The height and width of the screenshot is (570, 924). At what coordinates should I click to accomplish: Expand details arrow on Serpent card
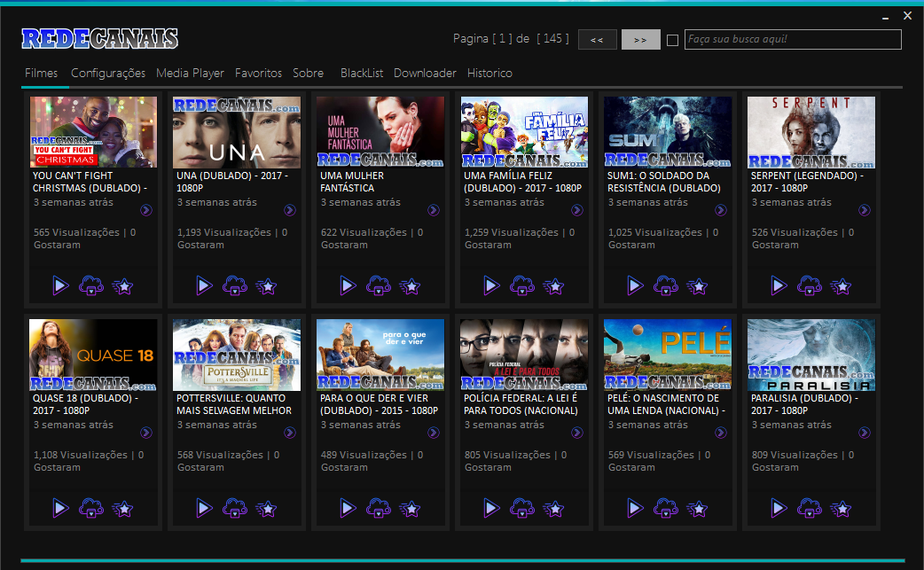[x=865, y=210]
